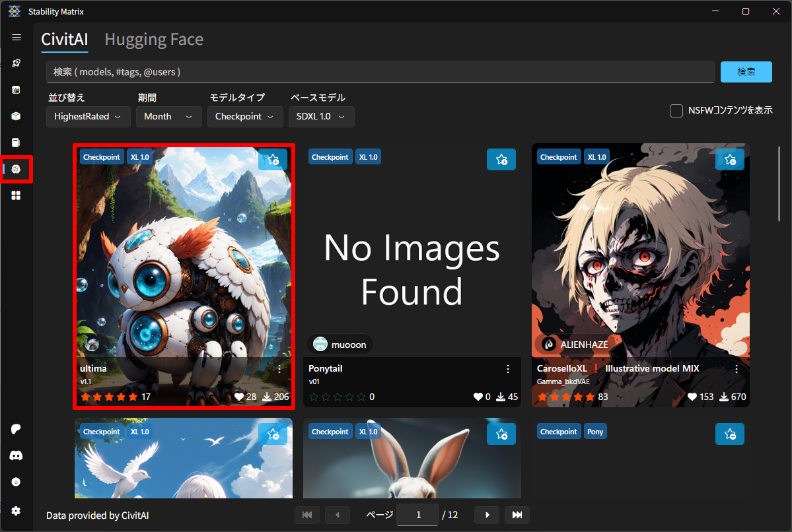Click star icon on the Pony checkpoint card
Image resolution: width=792 pixels, height=532 pixels.
730,434
